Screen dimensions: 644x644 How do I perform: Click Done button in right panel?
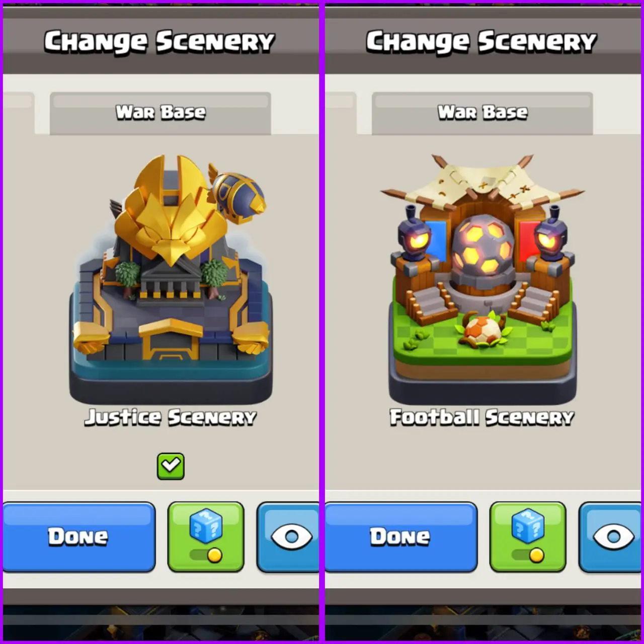[401, 537]
